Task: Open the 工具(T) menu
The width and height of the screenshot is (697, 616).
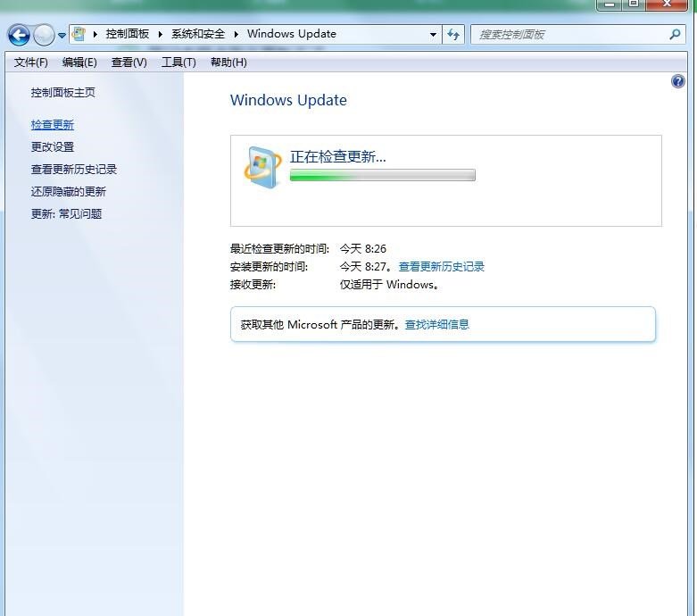Action: tap(178, 62)
